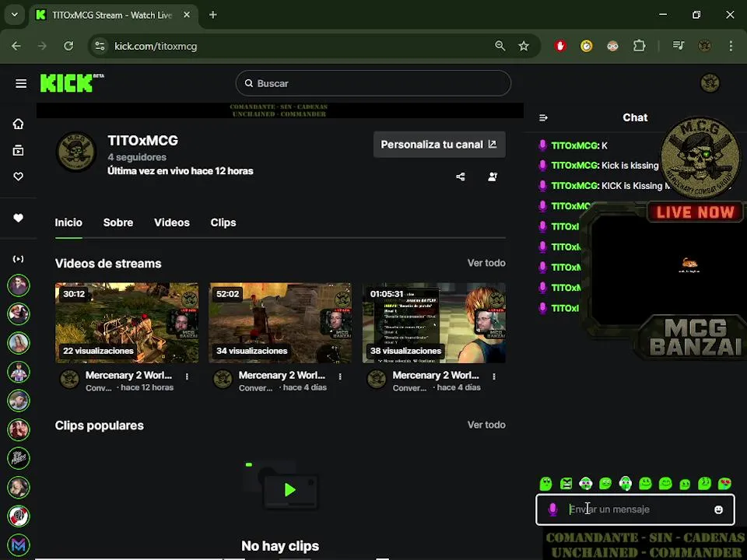747x560 pixels.
Task: Collapse chat with arrow icon next to Chat
Action: tap(543, 117)
